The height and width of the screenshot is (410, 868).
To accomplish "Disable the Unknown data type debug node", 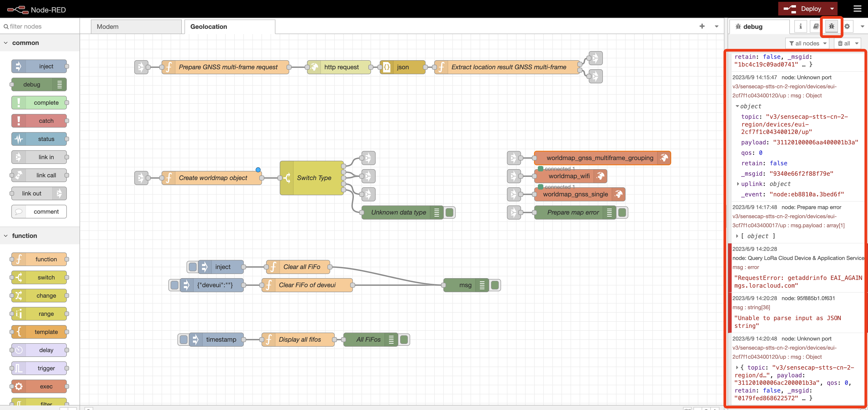I will click(x=449, y=212).
